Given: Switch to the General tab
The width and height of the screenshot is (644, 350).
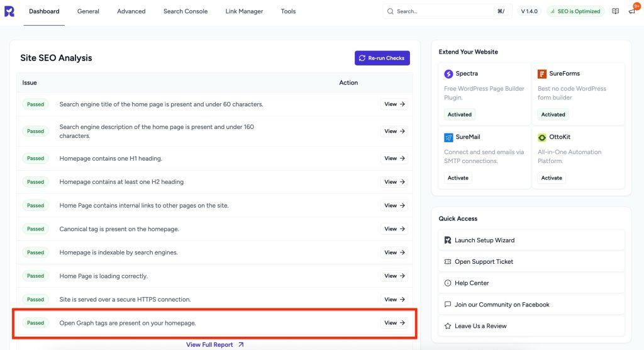Looking at the screenshot, I should pos(88,11).
